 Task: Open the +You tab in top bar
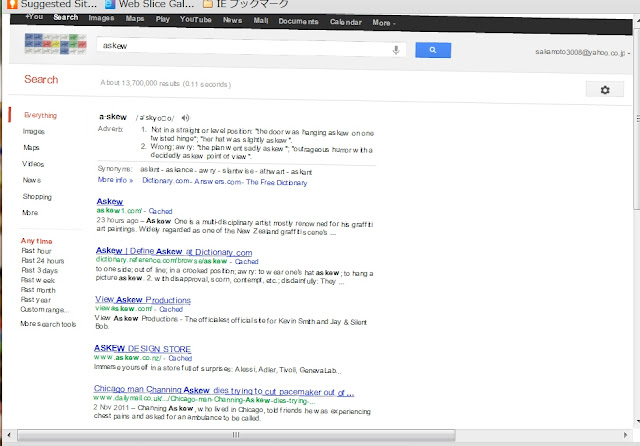[34, 17]
